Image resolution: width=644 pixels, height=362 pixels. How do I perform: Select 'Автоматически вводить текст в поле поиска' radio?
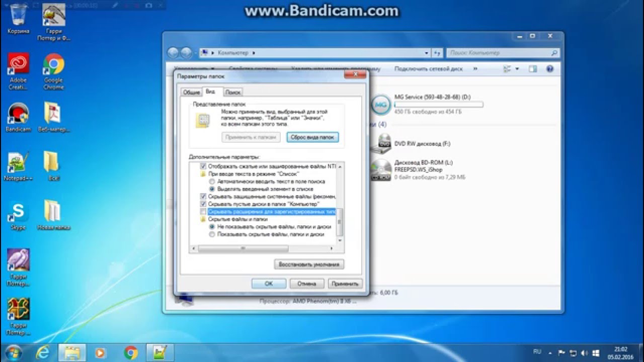pos(212,181)
